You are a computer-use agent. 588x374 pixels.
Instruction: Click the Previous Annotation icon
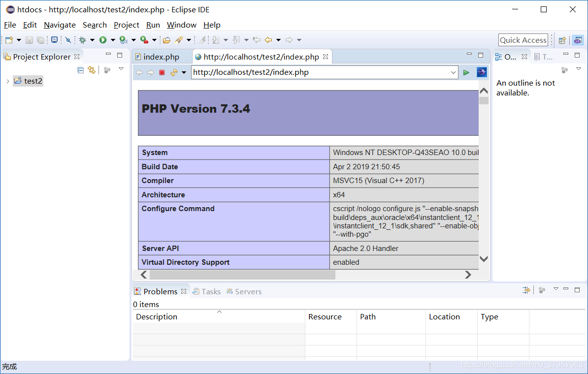(x=236, y=40)
